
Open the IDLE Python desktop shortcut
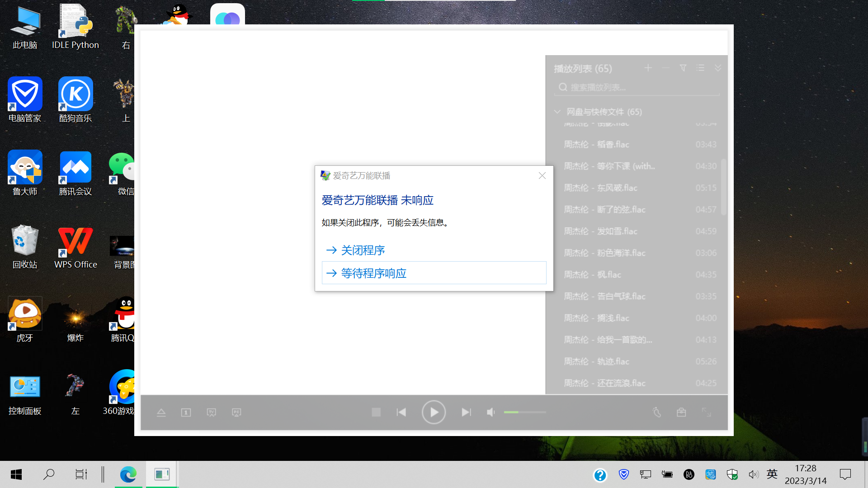pos(75,27)
